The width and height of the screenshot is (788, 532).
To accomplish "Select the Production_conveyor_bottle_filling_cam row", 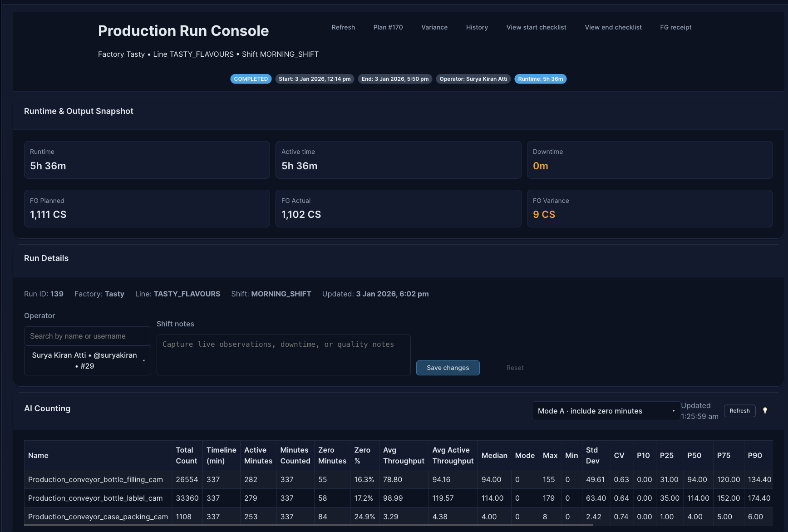I will point(95,479).
